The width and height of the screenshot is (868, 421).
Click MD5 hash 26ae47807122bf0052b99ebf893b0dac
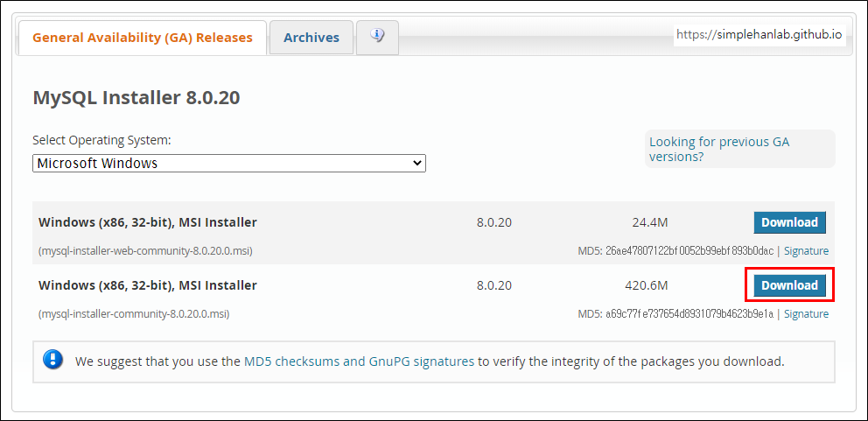point(689,251)
